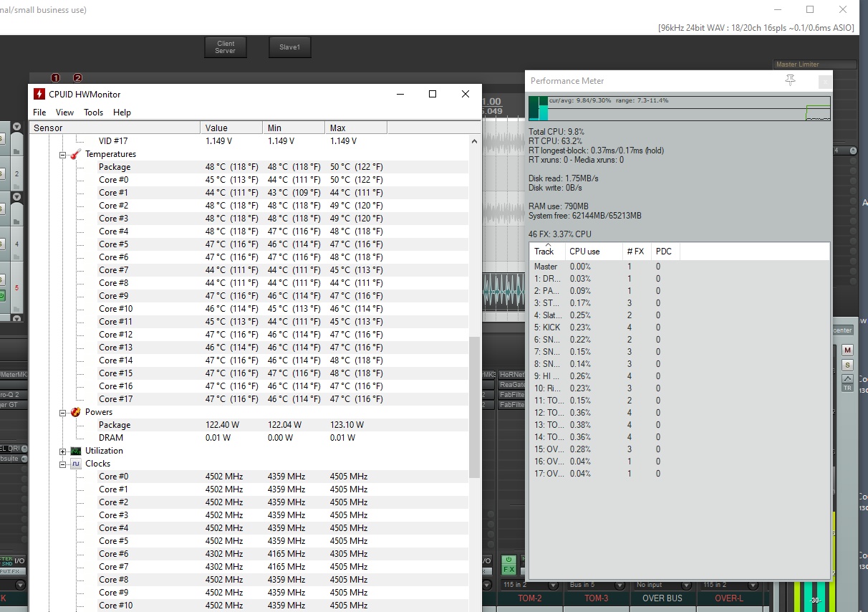Open the Tools menu in HWMonitor
This screenshot has width=868, height=612.
click(x=93, y=113)
